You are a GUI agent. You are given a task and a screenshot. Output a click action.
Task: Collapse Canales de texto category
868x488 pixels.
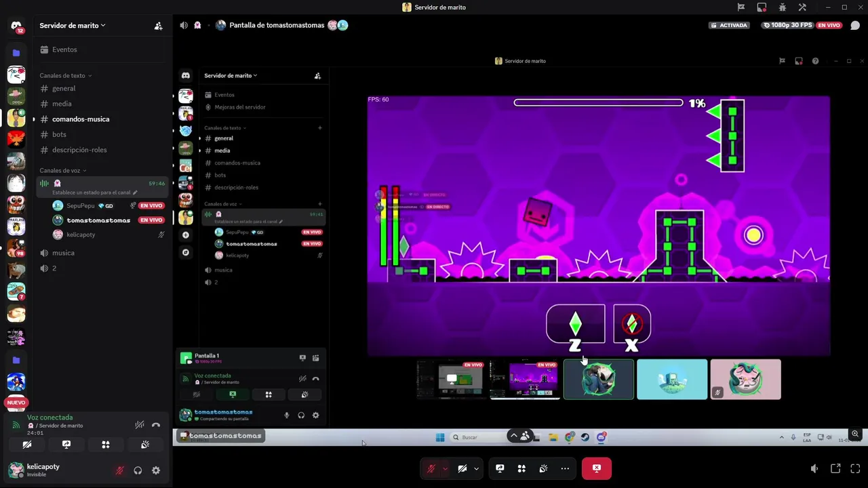point(65,75)
